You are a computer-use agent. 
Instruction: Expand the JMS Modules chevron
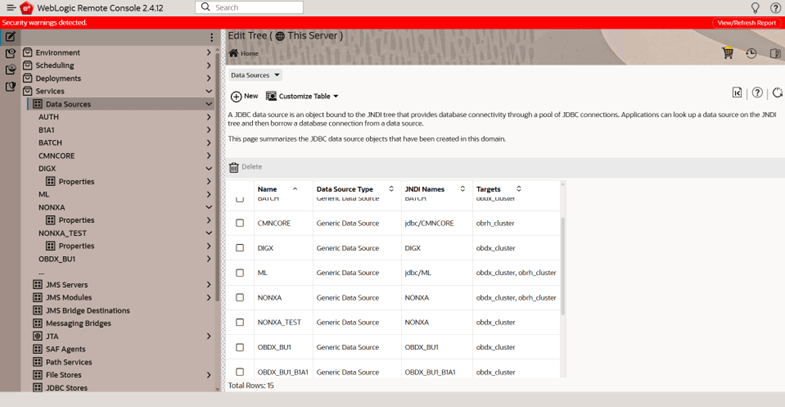[x=209, y=297]
